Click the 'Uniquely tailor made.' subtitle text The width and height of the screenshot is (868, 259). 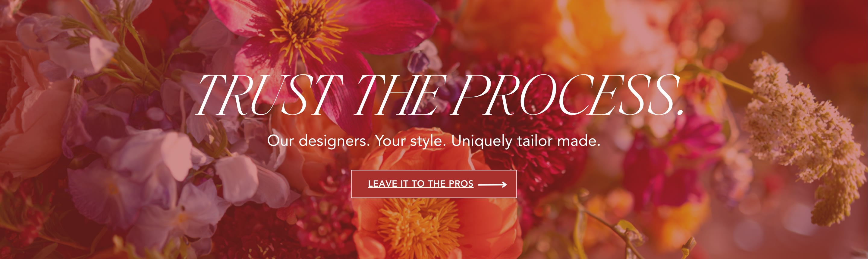coord(526,141)
